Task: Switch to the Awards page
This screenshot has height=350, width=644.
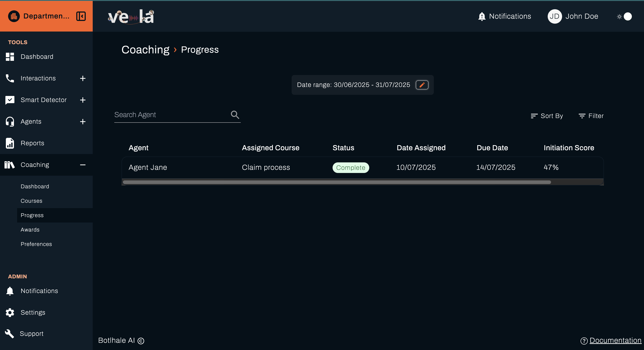Action: point(30,230)
